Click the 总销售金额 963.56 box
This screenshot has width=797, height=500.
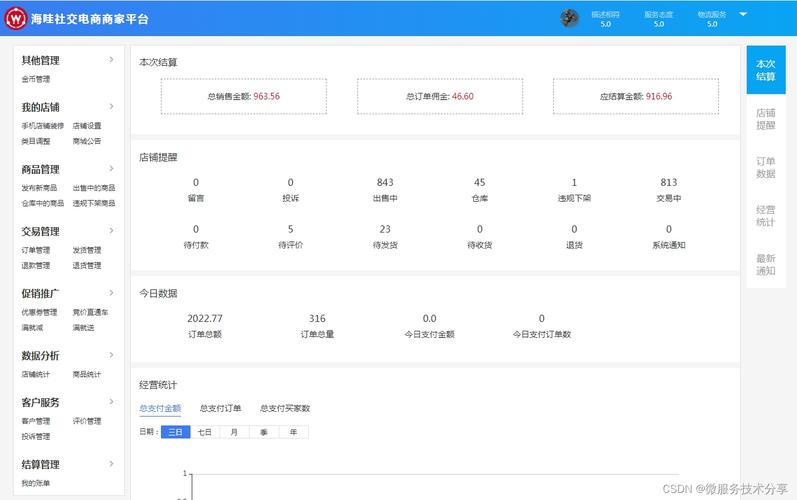pos(244,96)
